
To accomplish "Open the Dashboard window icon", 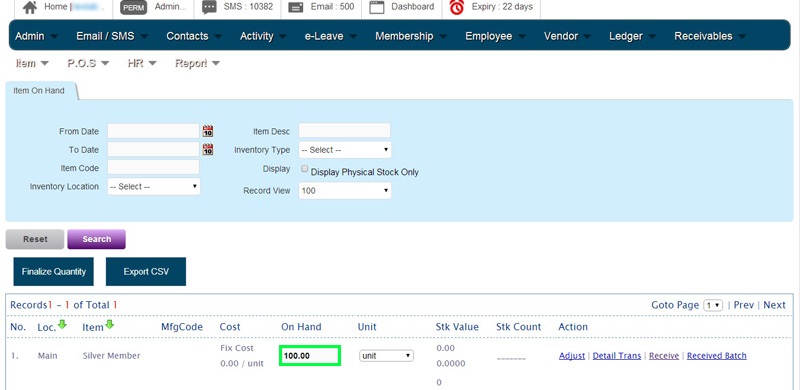I will pos(377,7).
